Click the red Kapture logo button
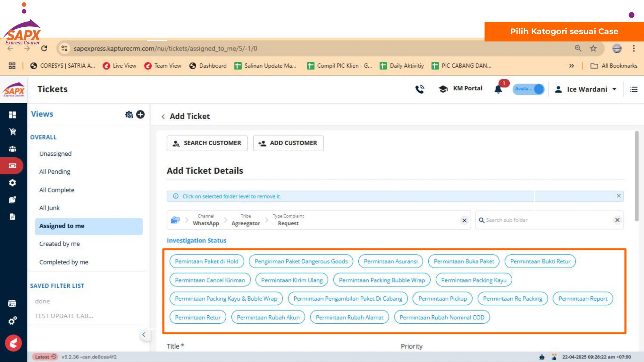Viewport: 644px width, 362px height. [13, 343]
